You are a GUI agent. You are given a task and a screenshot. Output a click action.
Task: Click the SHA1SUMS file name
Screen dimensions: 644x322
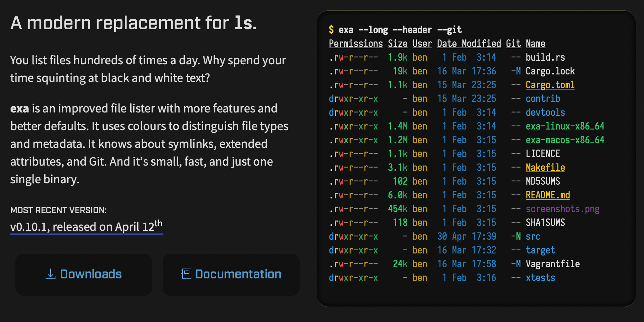coord(545,223)
